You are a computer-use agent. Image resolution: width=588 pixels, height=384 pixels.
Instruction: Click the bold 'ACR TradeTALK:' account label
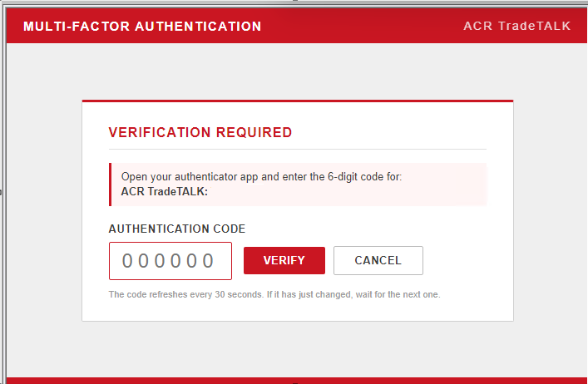click(164, 191)
